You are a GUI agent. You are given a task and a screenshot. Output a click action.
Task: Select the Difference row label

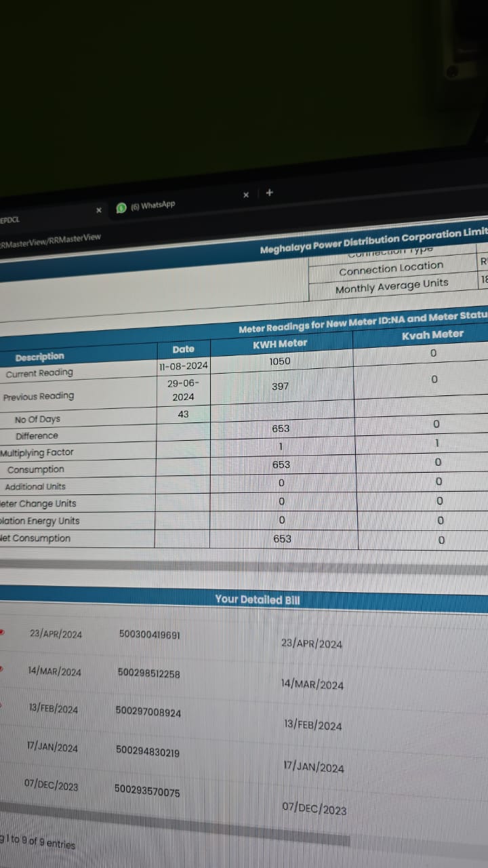coord(37,436)
